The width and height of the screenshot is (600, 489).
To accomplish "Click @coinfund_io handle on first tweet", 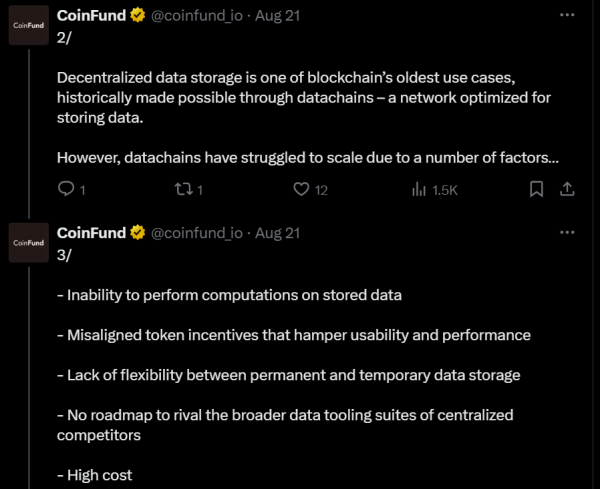I will 197,17.
